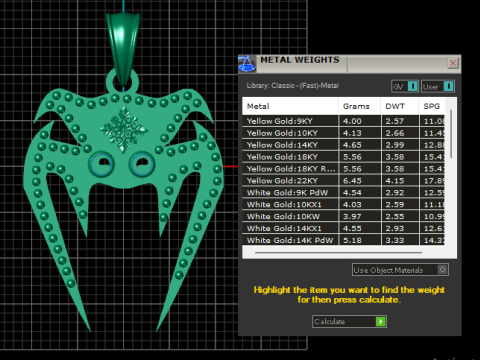The height and width of the screenshot is (360, 480).
Task: Select the Yellow Gold:10KY row
Action: pyautogui.click(x=344, y=133)
